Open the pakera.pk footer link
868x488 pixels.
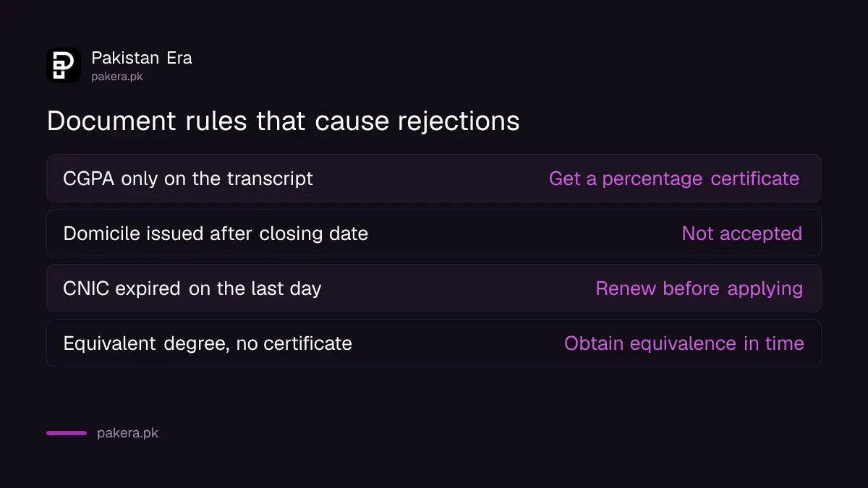tap(127, 433)
